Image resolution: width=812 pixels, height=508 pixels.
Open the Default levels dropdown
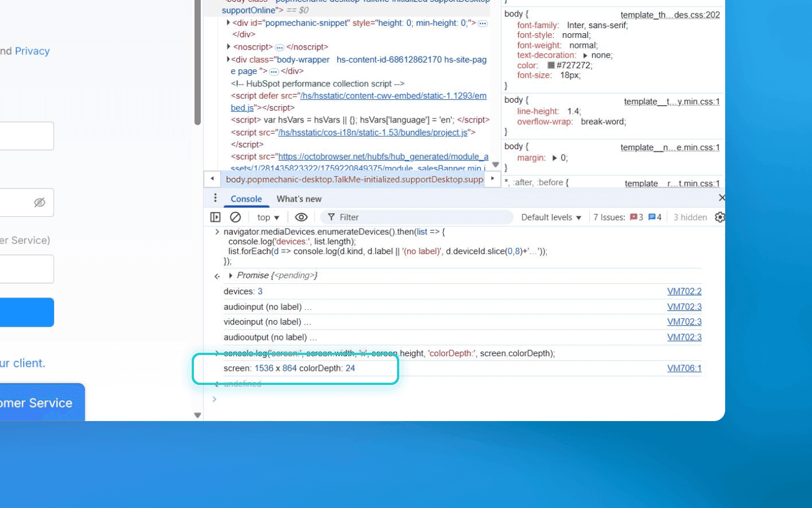click(551, 217)
